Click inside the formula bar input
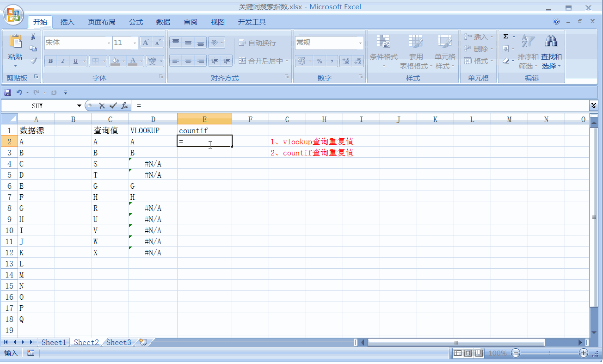 point(361,106)
